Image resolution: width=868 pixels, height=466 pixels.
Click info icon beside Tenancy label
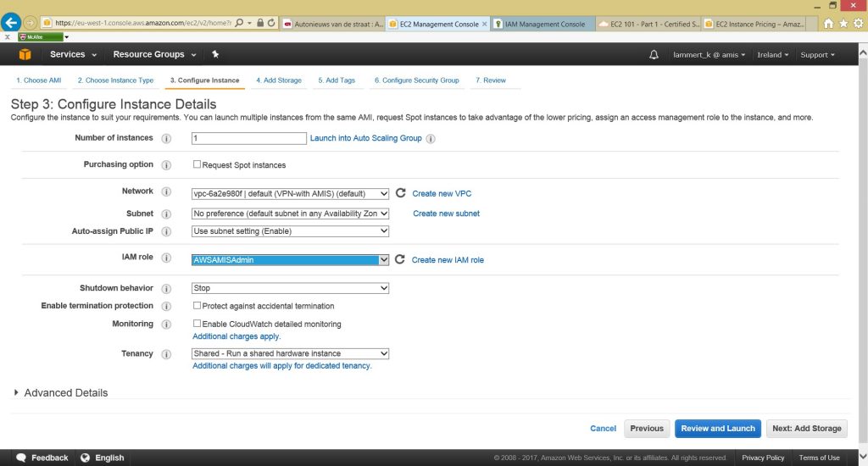coord(166,354)
